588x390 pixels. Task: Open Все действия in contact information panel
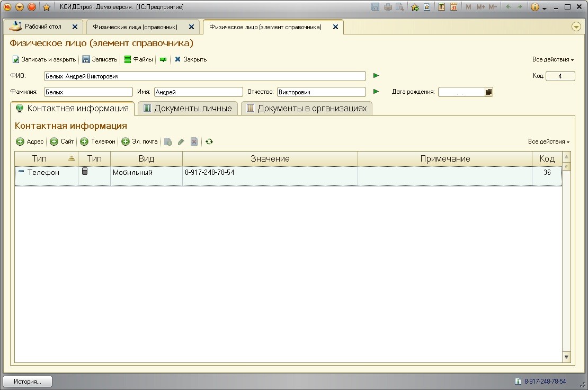point(549,141)
